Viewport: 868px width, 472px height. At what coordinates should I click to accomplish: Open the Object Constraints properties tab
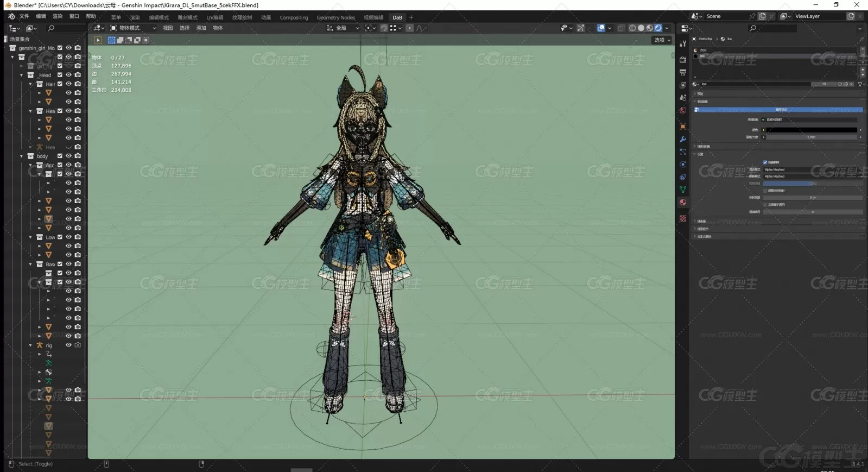pos(683,177)
